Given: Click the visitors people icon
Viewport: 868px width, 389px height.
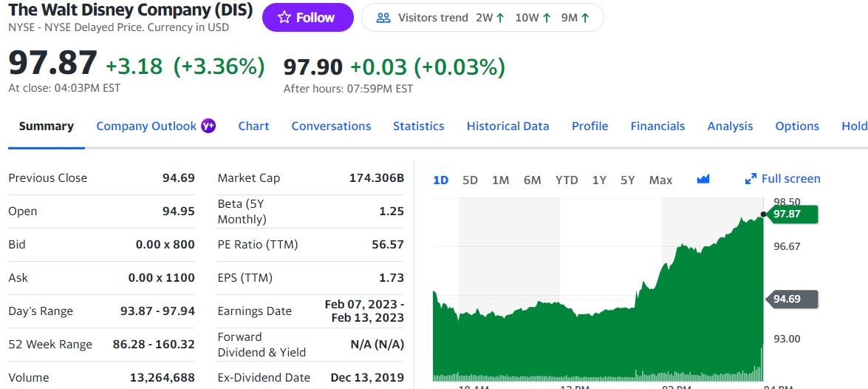Looking at the screenshot, I should click(x=383, y=18).
